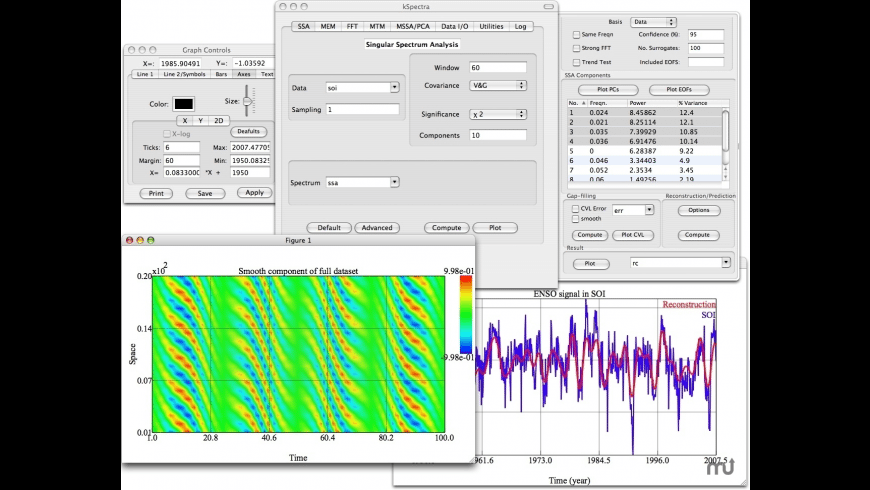Toggle the Strong FFT checkbox
Image resolution: width=870 pixels, height=490 pixels.
point(576,48)
